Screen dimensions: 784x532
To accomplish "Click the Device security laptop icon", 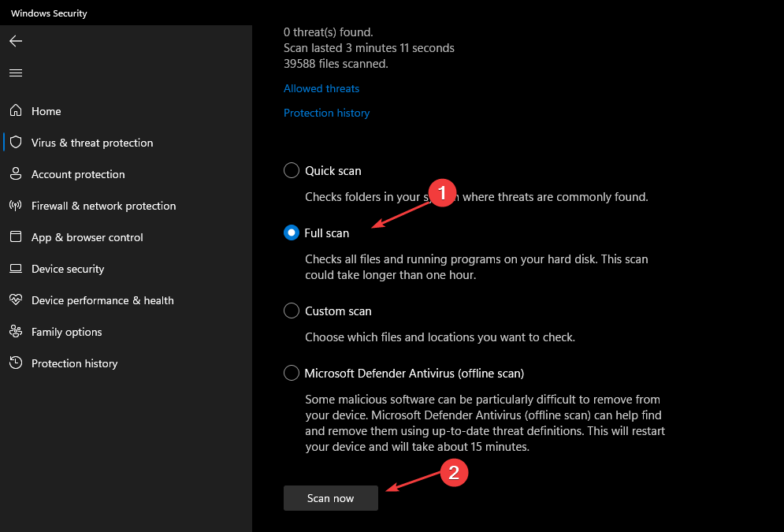I will point(16,269).
